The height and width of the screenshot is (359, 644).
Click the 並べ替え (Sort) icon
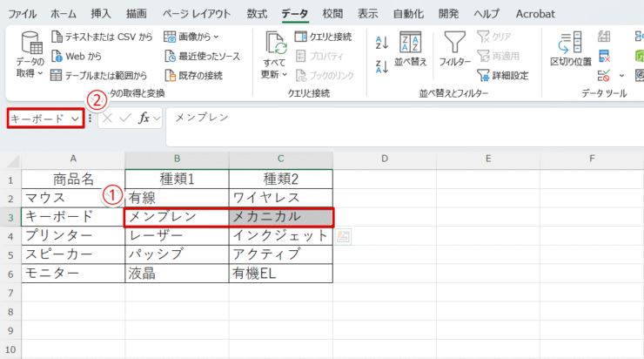point(410,44)
